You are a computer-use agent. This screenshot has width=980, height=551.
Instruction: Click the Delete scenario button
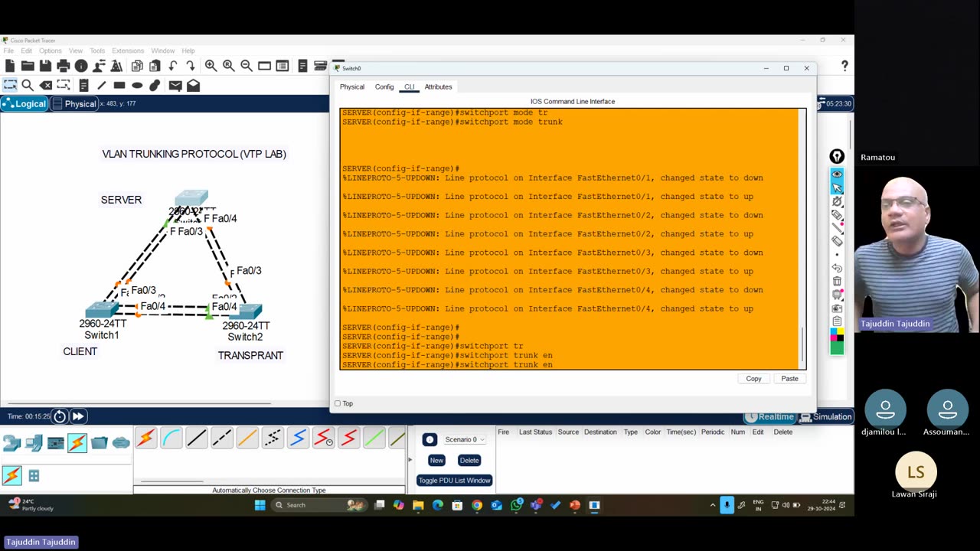(x=469, y=460)
